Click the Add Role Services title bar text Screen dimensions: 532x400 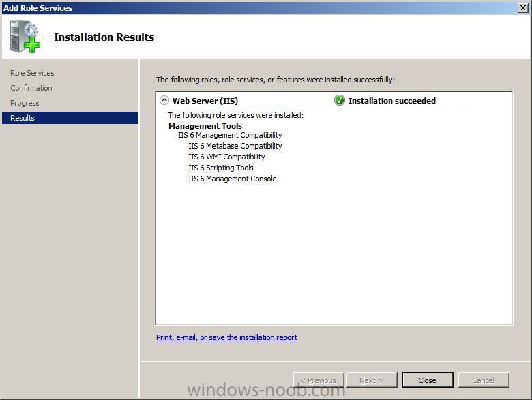click(x=38, y=7)
